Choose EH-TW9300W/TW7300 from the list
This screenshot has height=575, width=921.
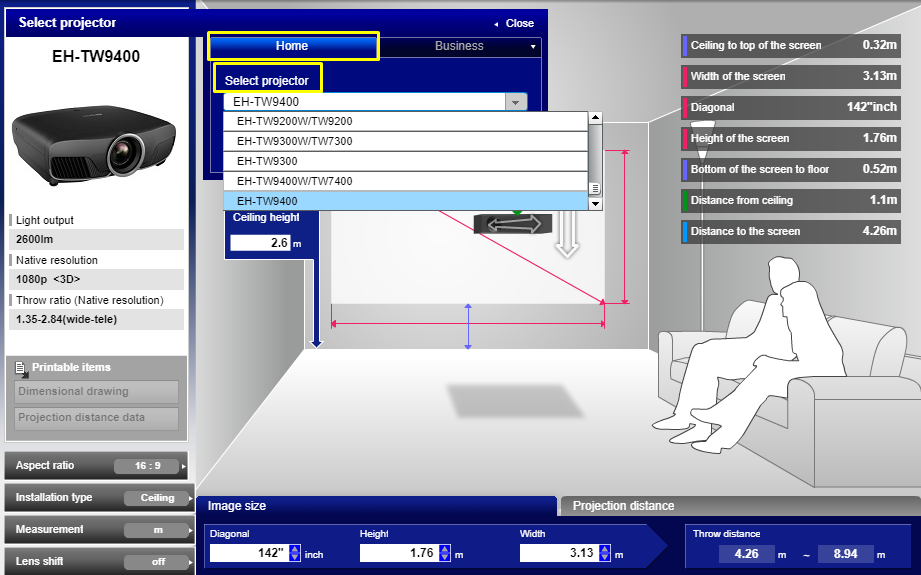405,142
